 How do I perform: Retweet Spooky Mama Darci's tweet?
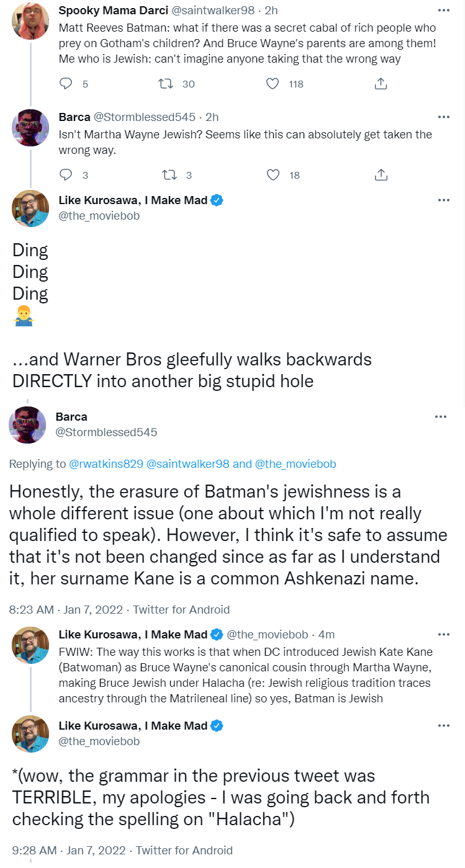pos(166,83)
